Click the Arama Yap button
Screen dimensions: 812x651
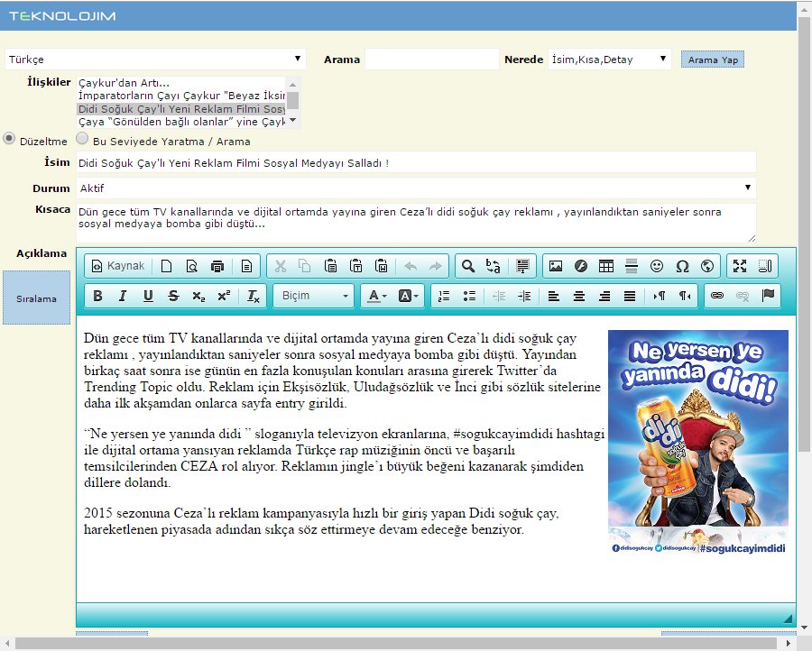click(x=713, y=60)
